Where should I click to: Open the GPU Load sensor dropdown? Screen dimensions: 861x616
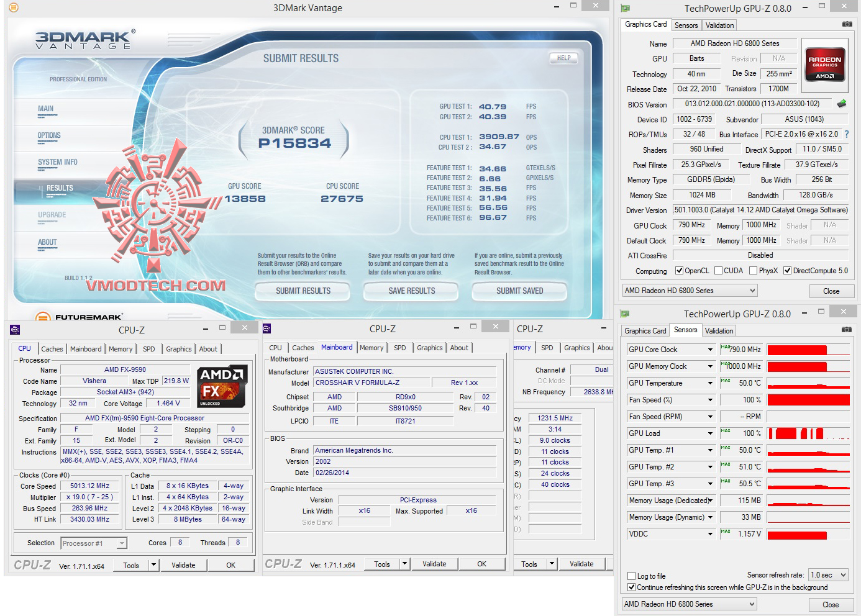[710, 433]
